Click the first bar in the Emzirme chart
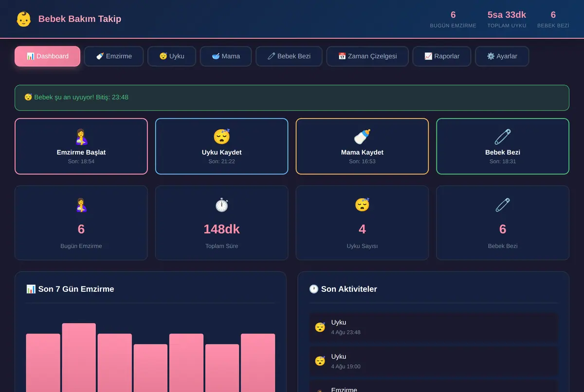The width and height of the screenshot is (584, 392). (x=43, y=363)
